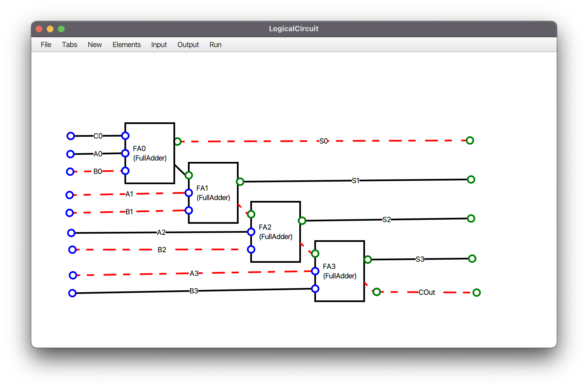Image resolution: width=588 pixels, height=389 pixels.
Task: Expand the Output menu
Action: click(x=188, y=45)
